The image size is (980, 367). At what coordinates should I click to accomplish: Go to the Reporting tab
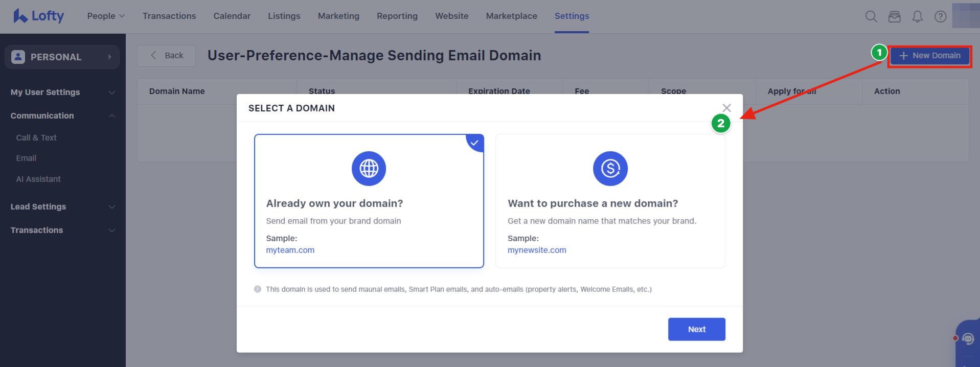[x=397, y=16]
